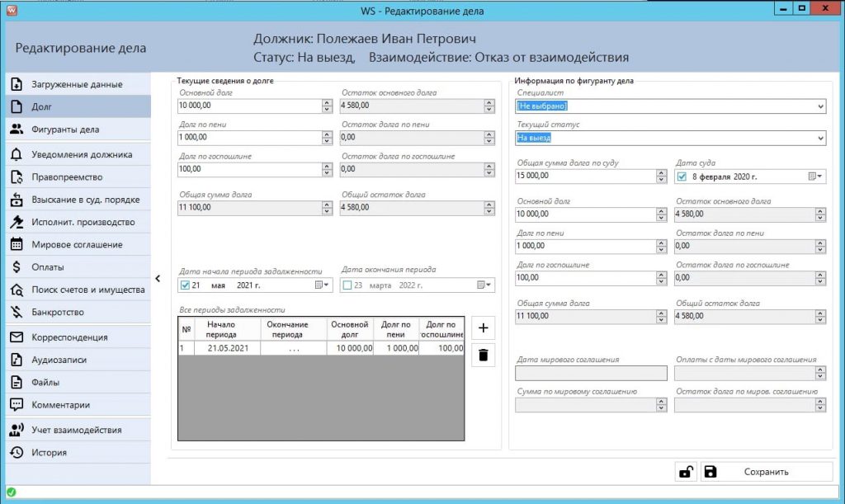
Task: Adjust left Основной долг spinner arrows
Action: pos(327,106)
